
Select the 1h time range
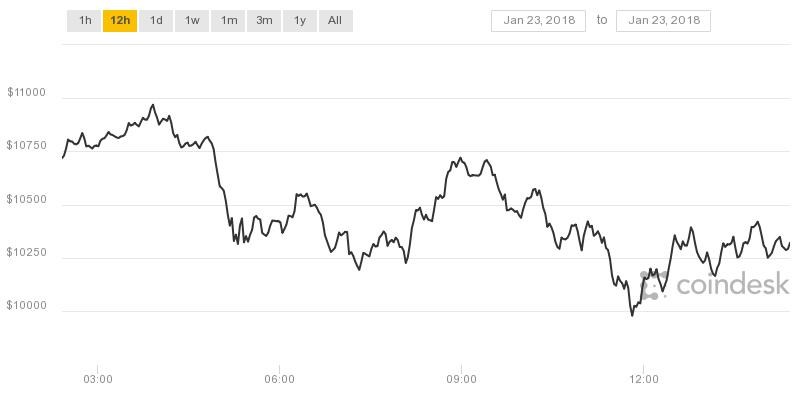85,20
